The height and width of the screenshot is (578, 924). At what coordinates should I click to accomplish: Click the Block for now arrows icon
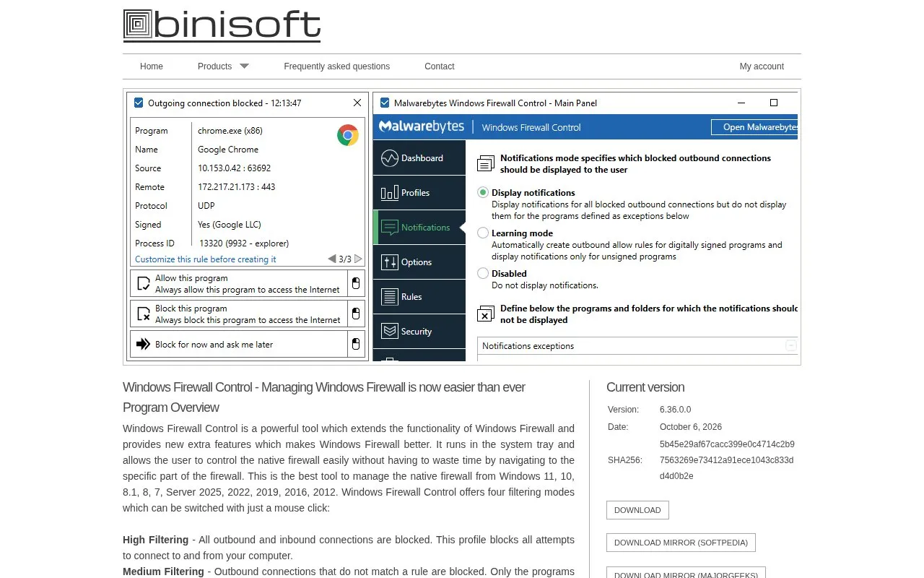pos(144,345)
